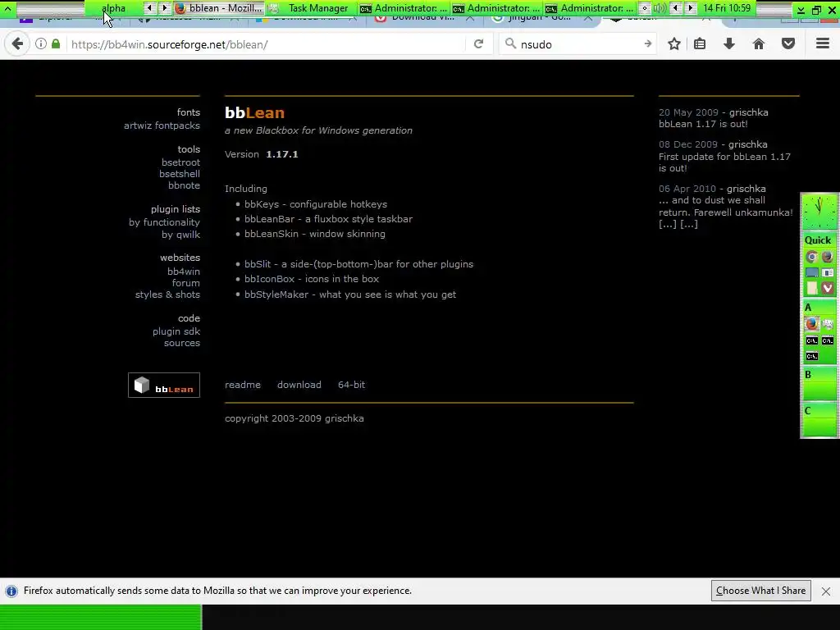This screenshot has height=630, width=840.
Task: Click the green padlock security icon
Action: [x=56, y=44]
